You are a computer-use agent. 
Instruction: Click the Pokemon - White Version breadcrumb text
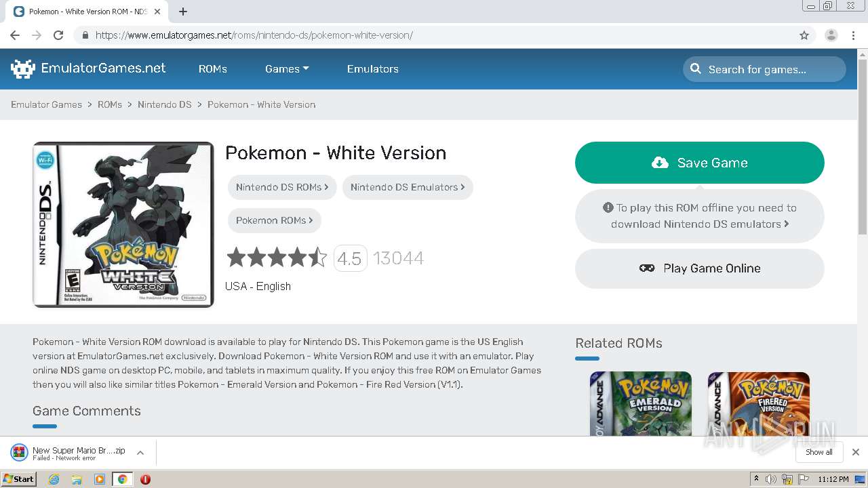pos(261,104)
